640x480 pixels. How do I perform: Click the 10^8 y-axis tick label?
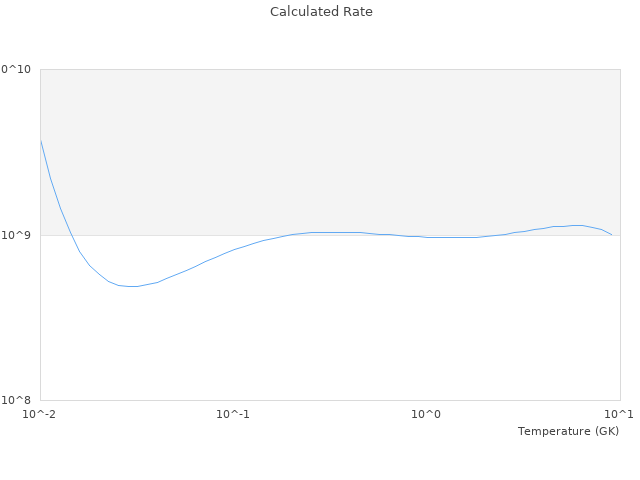[17, 400]
